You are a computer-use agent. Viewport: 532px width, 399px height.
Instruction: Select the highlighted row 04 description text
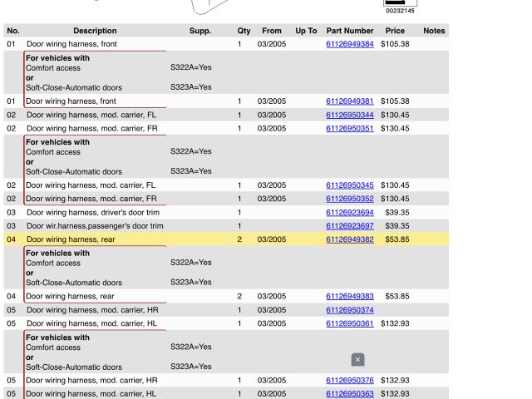[x=71, y=239]
